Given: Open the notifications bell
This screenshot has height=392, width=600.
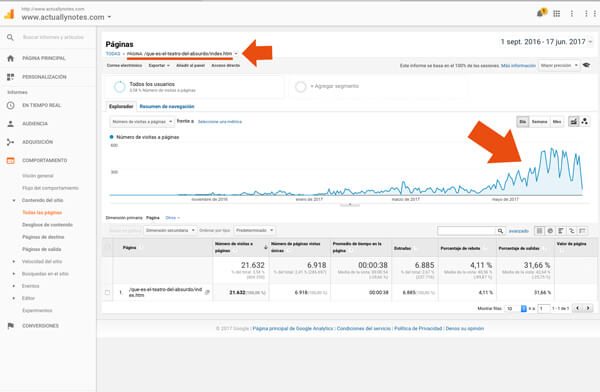Looking at the screenshot, I should pos(541,13).
